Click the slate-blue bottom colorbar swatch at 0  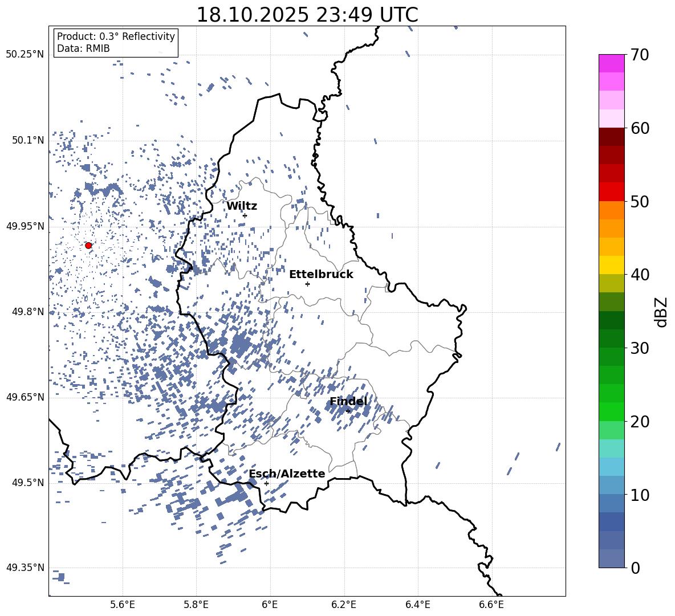tap(612, 558)
